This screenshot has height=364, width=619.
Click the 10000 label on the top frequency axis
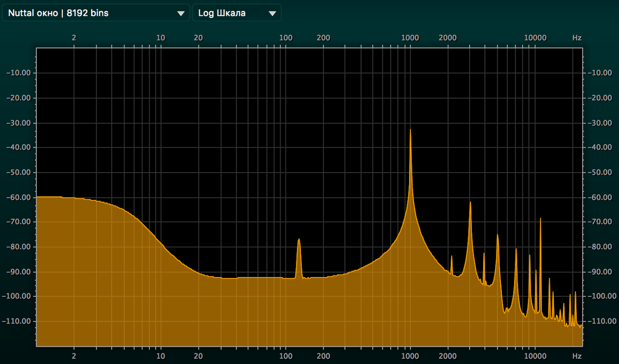535,38
